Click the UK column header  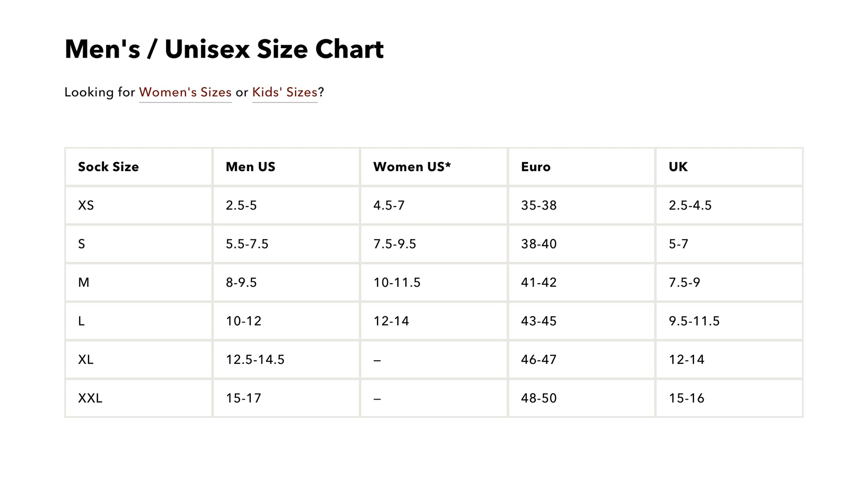[678, 167]
